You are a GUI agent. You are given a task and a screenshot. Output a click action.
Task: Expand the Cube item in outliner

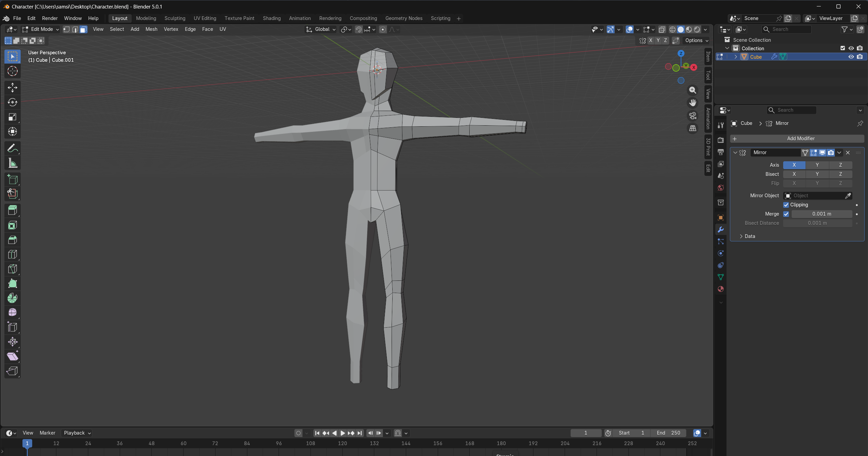(736, 57)
